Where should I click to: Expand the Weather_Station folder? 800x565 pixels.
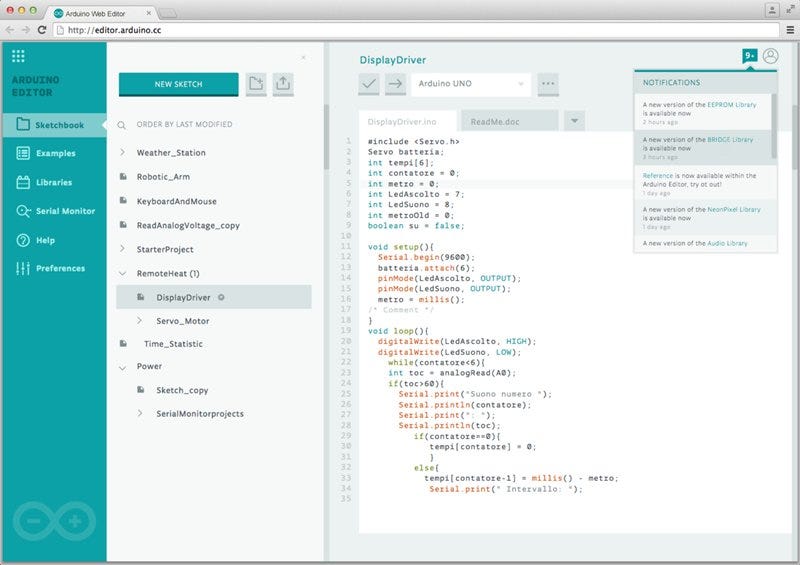click(122, 152)
